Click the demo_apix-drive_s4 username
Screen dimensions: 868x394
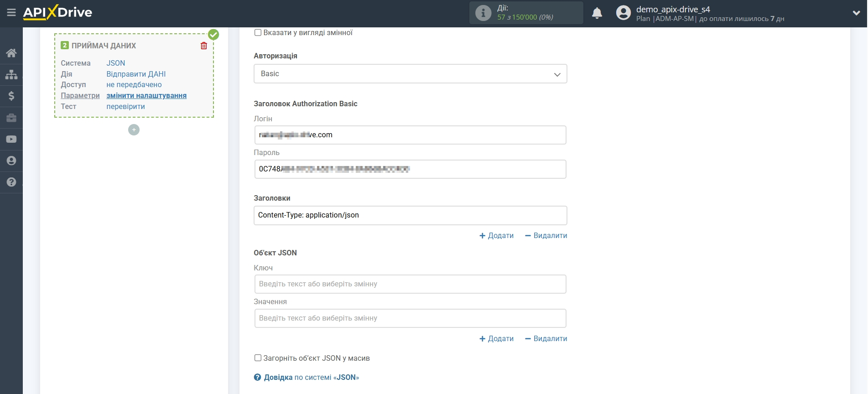point(673,9)
